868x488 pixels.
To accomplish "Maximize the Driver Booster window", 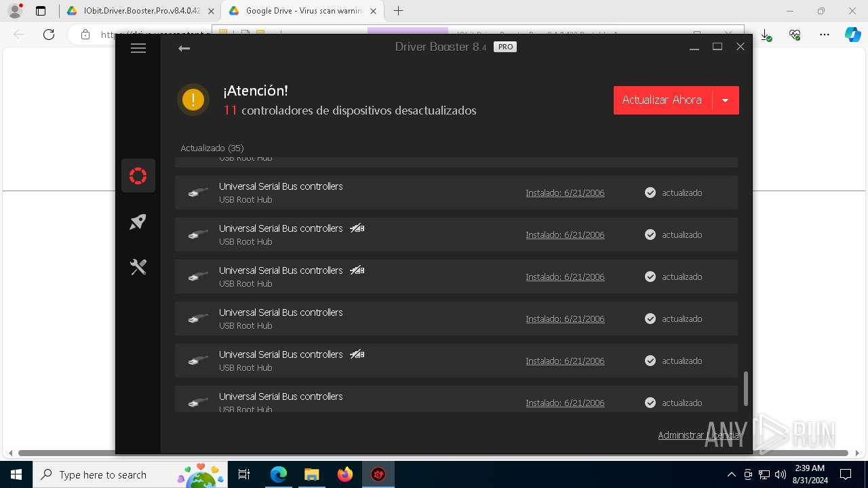I will 717,47.
